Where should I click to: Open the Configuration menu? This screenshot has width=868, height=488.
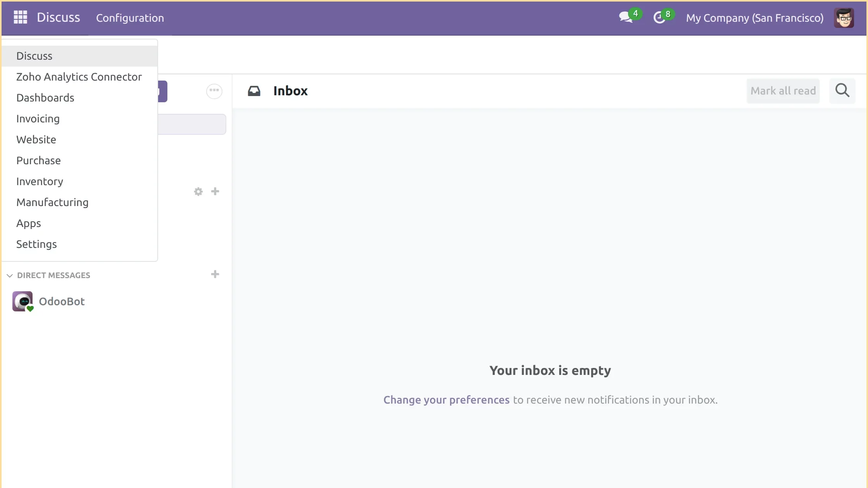[x=129, y=17]
